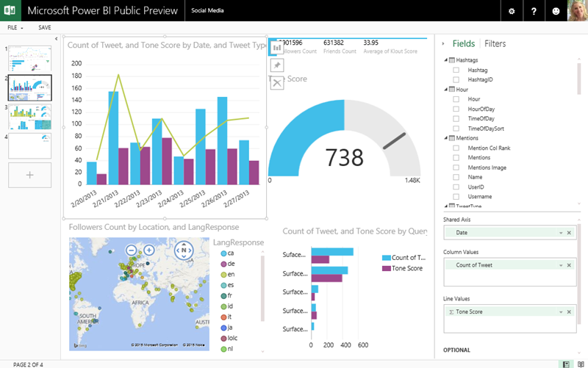Check the Mentions field under Mentions
Screen dimensions: 588x368
[x=456, y=158]
